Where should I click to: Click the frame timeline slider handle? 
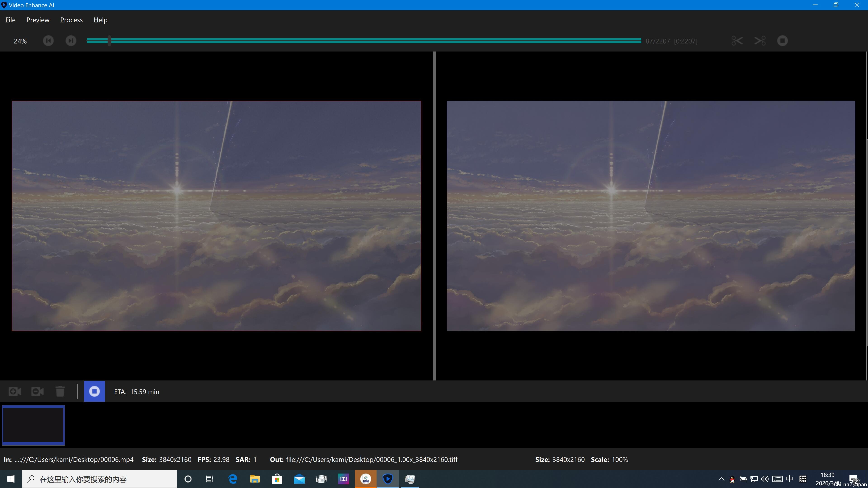[109, 41]
